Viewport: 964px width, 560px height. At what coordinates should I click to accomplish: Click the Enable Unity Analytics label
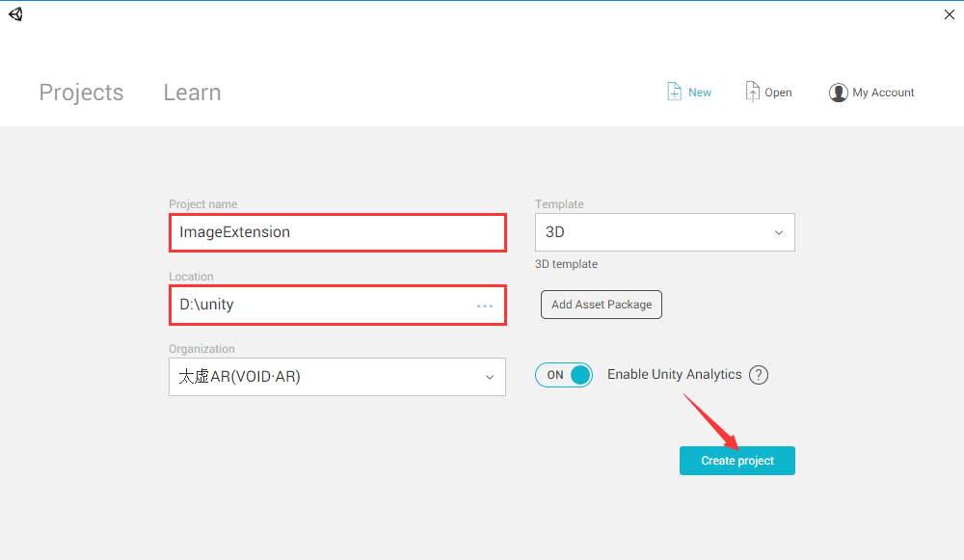[x=674, y=375]
